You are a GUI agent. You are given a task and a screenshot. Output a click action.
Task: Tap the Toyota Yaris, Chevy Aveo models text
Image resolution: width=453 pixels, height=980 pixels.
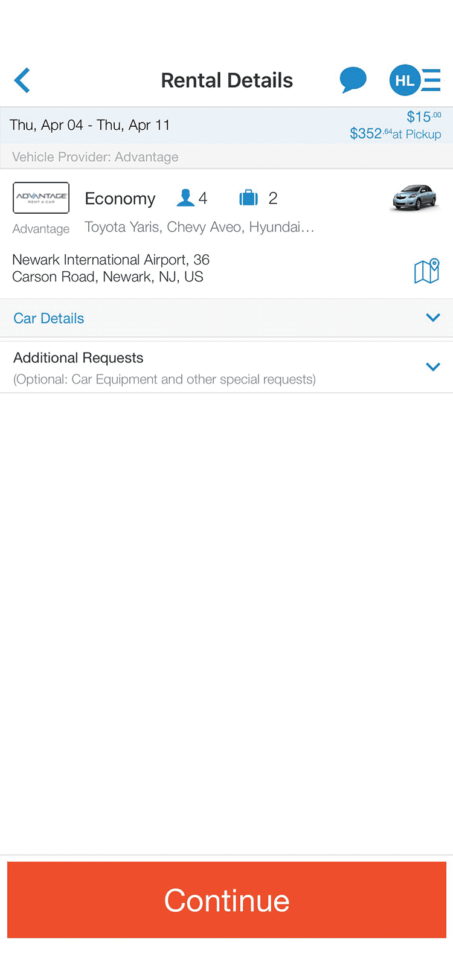pos(199,227)
